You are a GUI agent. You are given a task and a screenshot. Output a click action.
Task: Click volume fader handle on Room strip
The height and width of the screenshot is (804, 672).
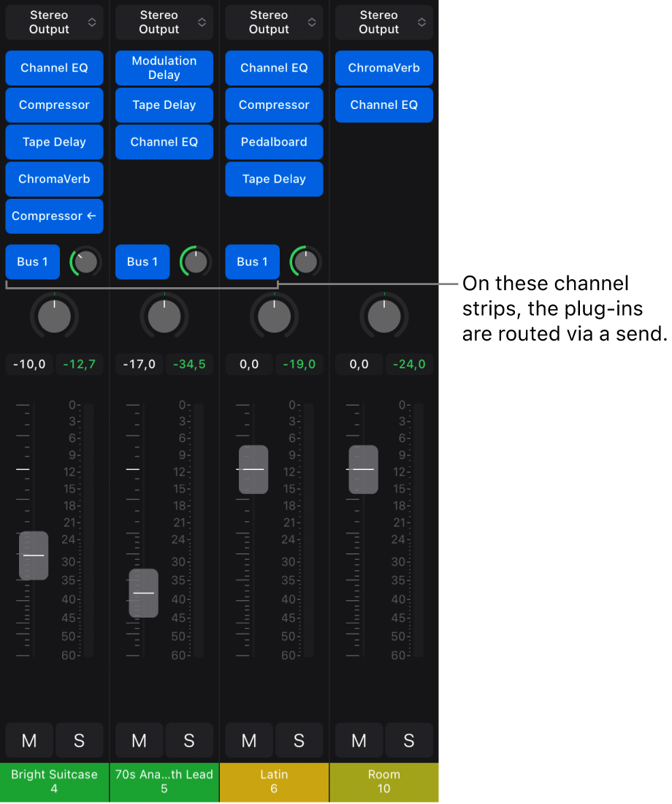364,470
